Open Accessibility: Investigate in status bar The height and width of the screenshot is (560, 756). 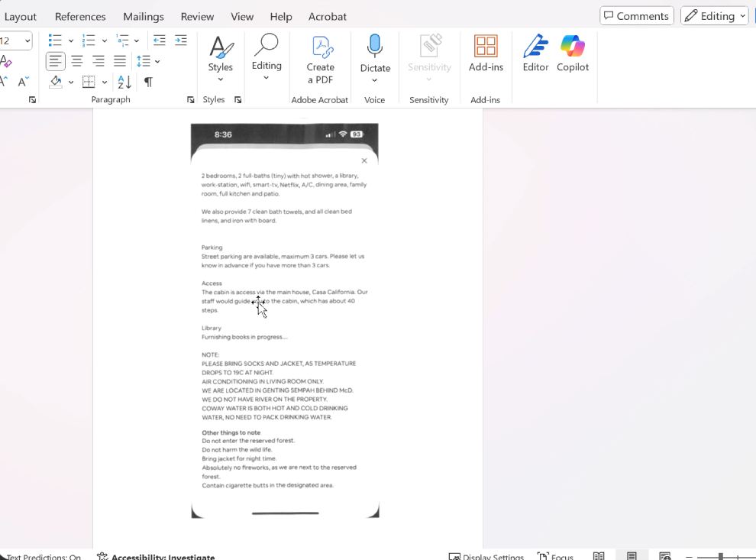[x=156, y=557]
